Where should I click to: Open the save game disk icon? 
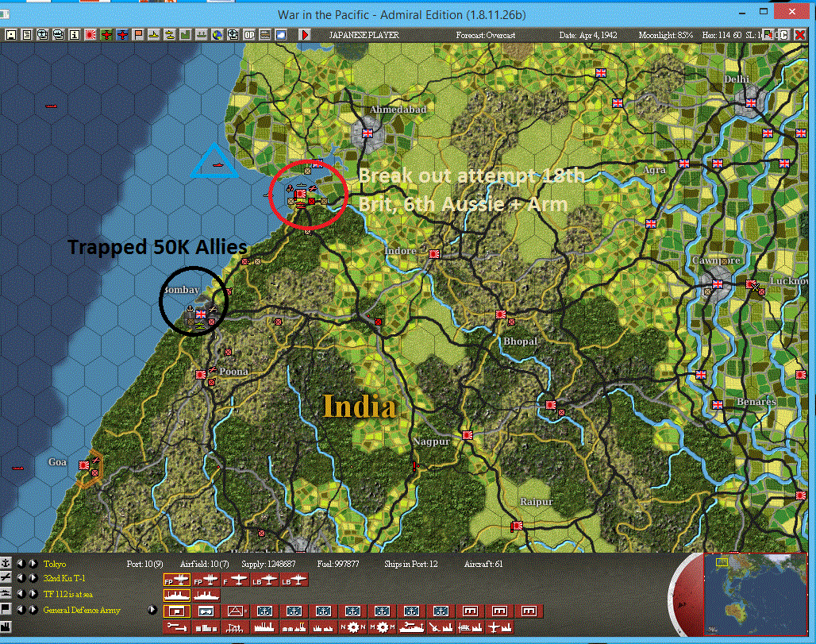click(x=10, y=35)
